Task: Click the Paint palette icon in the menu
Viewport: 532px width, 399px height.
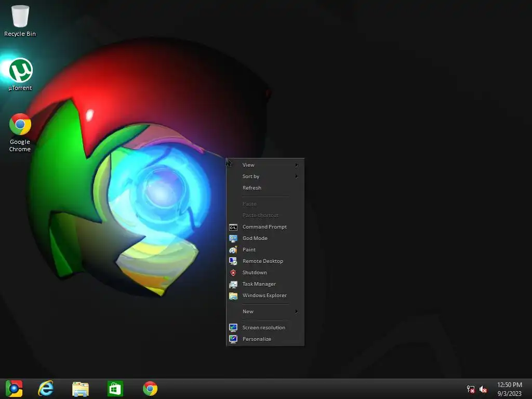Action: (x=233, y=250)
